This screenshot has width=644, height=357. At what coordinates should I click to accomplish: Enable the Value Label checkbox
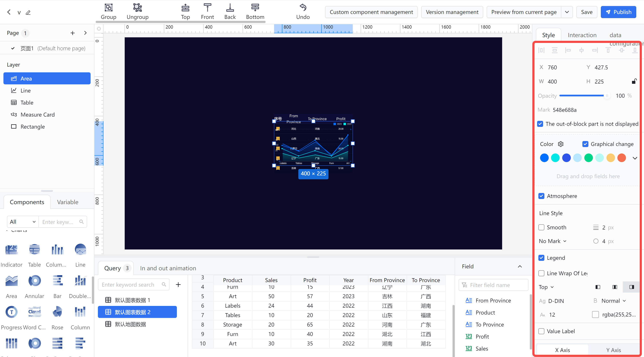tap(541, 331)
